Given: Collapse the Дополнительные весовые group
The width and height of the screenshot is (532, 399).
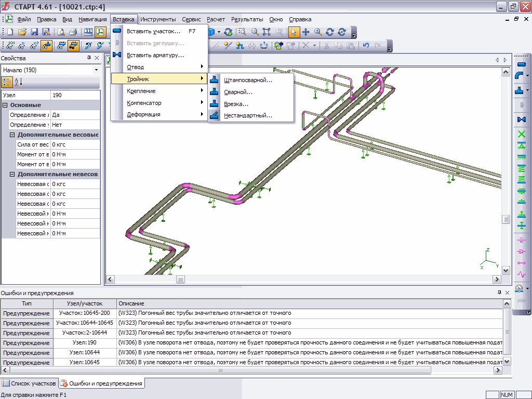Looking at the screenshot, I should click(x=12, y=135).
